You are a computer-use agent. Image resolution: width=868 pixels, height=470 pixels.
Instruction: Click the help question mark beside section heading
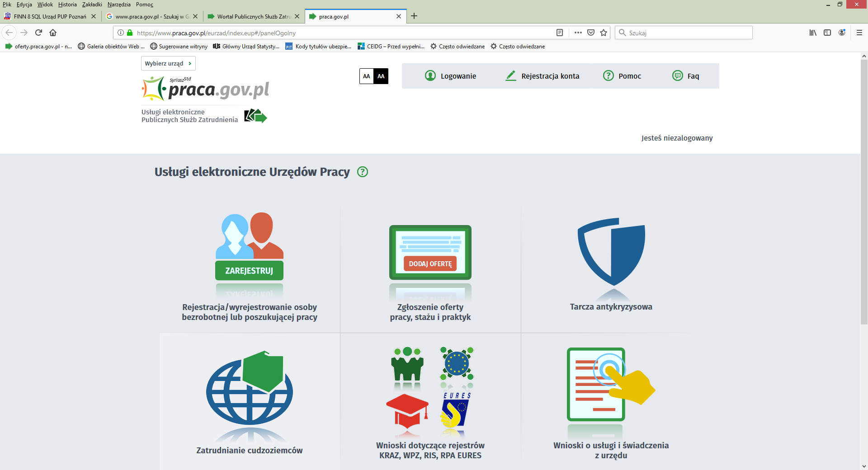(x=363, y=172)
